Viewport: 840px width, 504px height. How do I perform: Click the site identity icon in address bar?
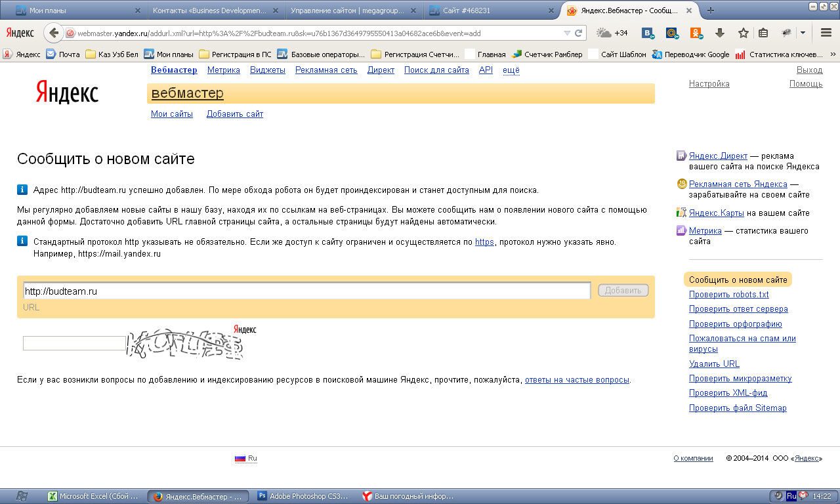point(70,33)
